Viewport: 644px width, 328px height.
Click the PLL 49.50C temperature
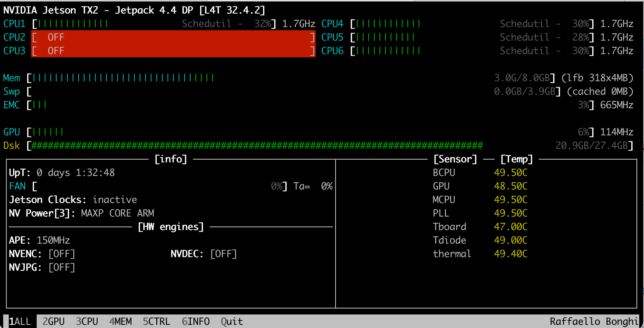511,213
